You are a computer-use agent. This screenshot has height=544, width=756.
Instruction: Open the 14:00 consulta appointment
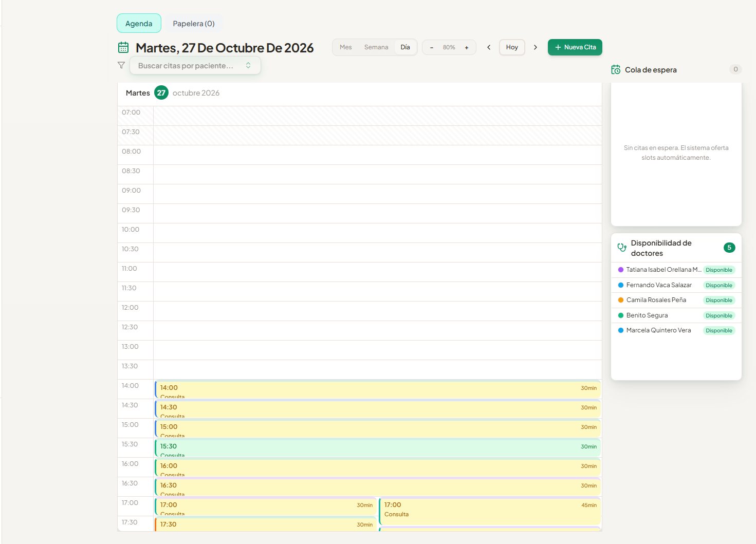click(x=378, y=389)
